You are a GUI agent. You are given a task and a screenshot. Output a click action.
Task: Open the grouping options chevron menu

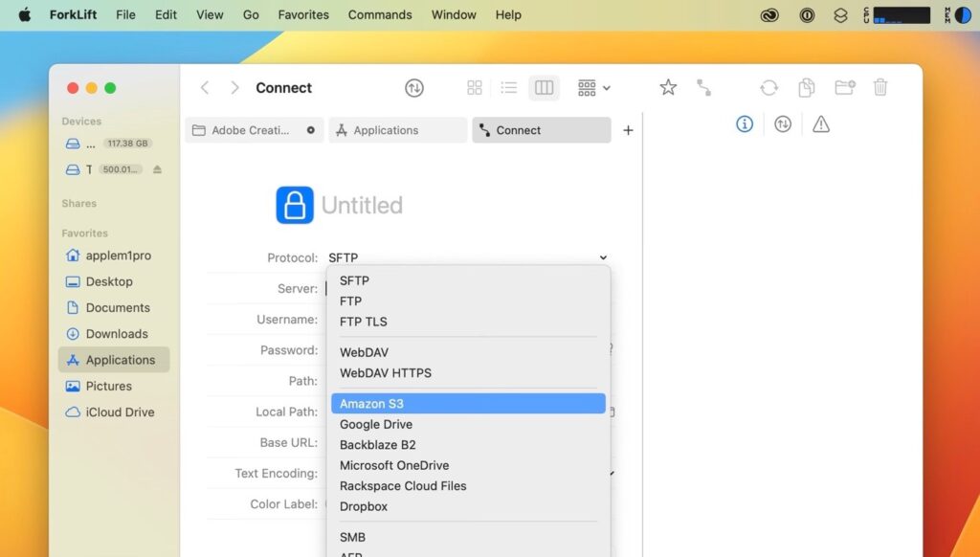point(604,87)
